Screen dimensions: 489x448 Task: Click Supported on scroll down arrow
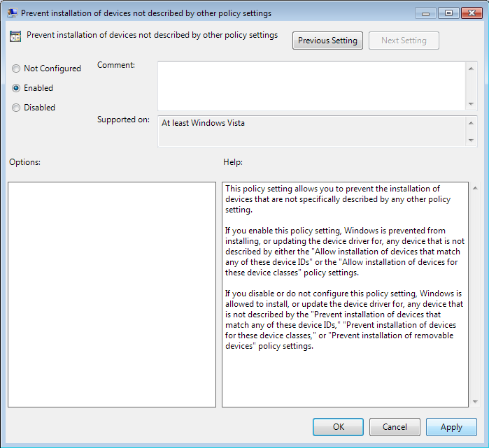click(471, 140)
